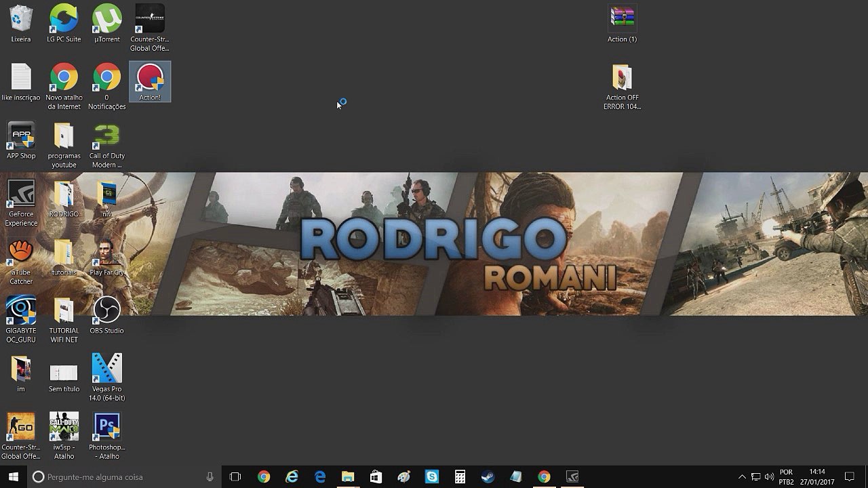Select the 'Sem título' file
The width and height of the screenshot is (868, 488).
coord(64,374)
